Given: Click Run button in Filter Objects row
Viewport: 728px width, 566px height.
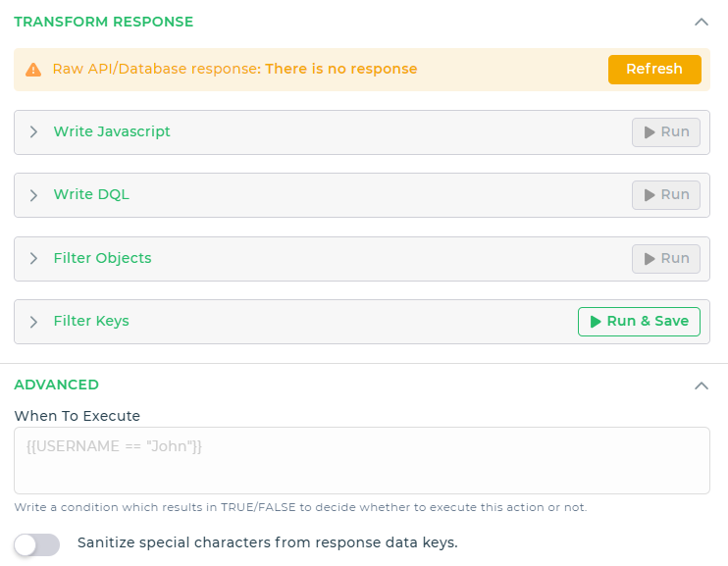Looking at the screenshot, I should (665, 259).
